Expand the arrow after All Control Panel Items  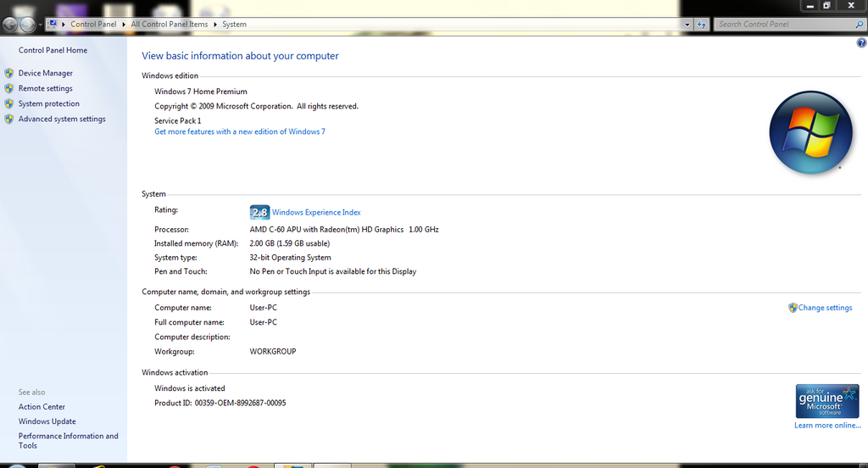click(215, 25)
